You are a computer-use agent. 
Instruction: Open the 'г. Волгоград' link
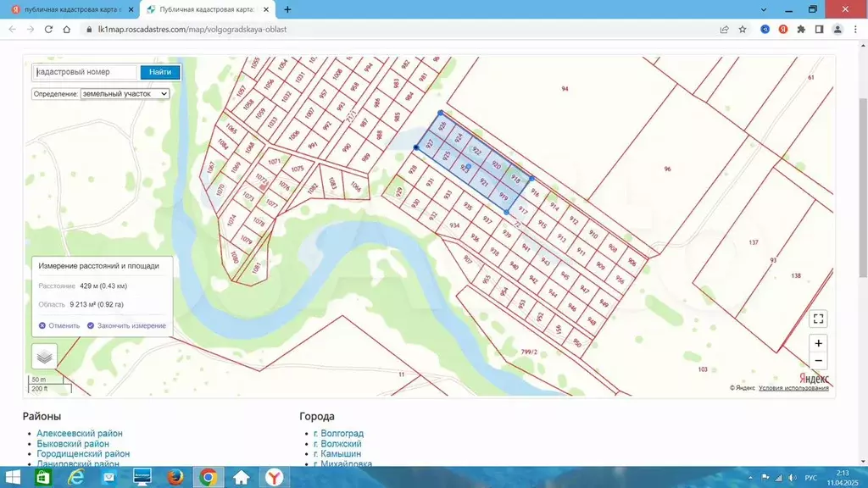pyautogui.click(x=339, y=433)
